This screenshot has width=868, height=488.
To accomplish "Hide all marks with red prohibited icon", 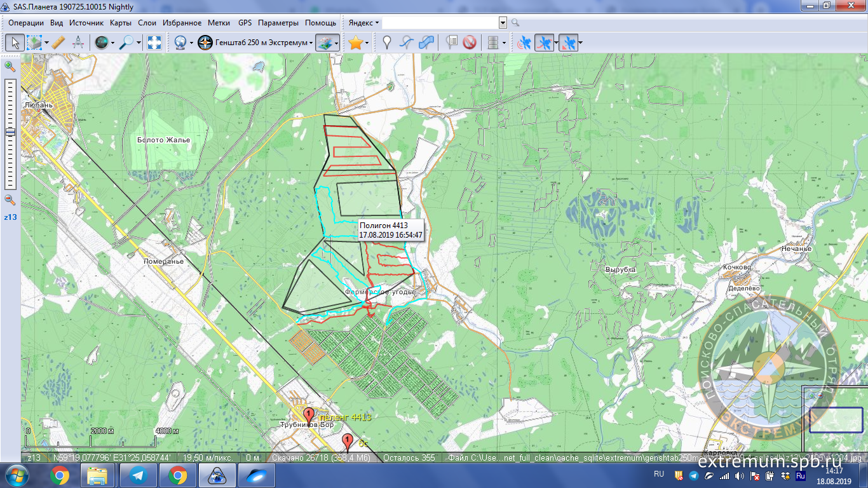I will pyautogui.click(x=470, y=43).
